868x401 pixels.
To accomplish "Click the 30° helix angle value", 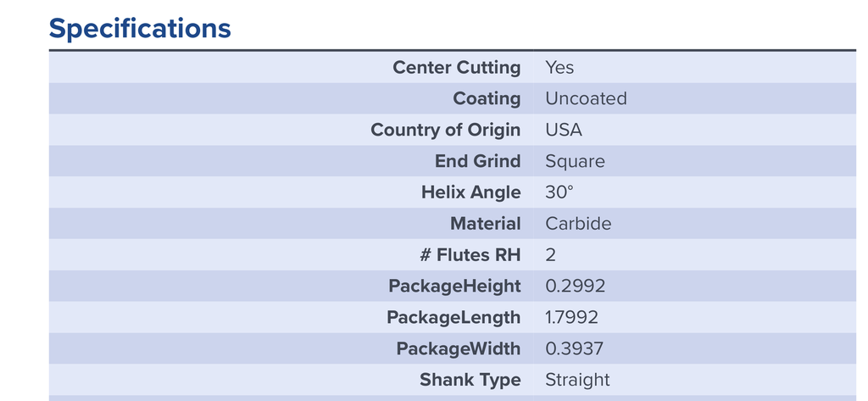I will click(559, 192).
